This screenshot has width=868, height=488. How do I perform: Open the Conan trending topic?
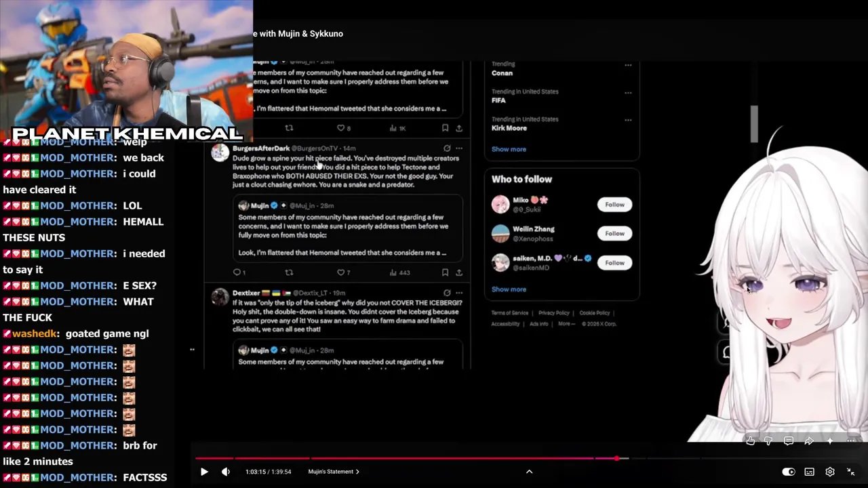click(x=502, y=73)
